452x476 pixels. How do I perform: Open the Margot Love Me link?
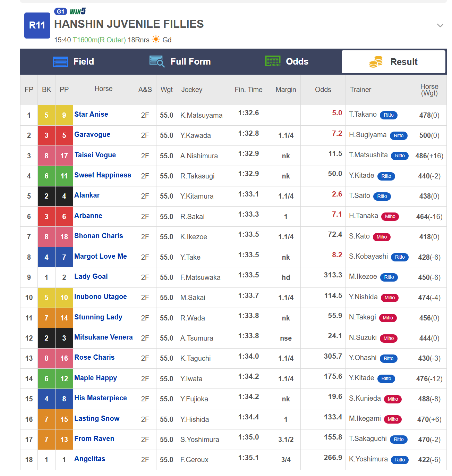101,256
